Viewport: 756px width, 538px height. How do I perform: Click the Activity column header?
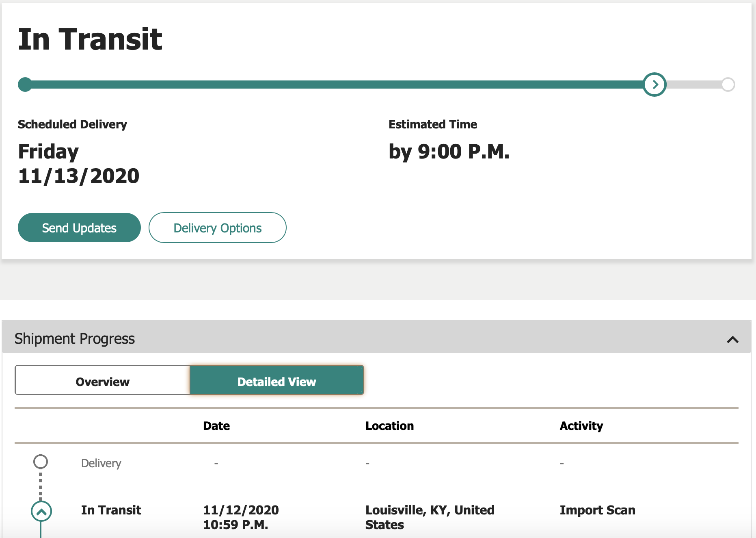(x=581, y=426)
